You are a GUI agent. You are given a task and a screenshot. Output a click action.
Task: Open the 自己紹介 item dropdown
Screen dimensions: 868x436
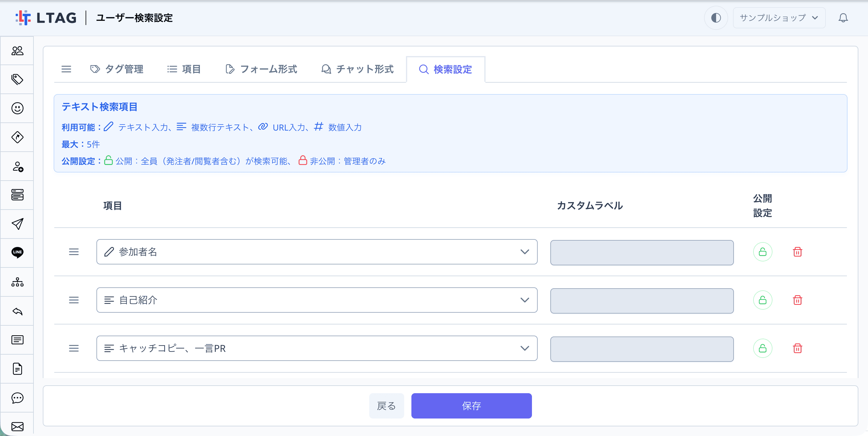click(317, 300)
